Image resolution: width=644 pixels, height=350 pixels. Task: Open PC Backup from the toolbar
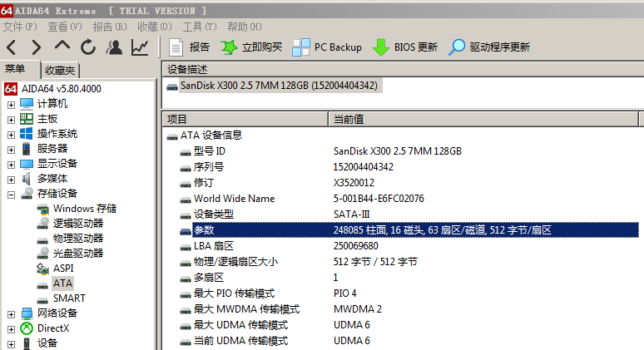tap(327, 47)
